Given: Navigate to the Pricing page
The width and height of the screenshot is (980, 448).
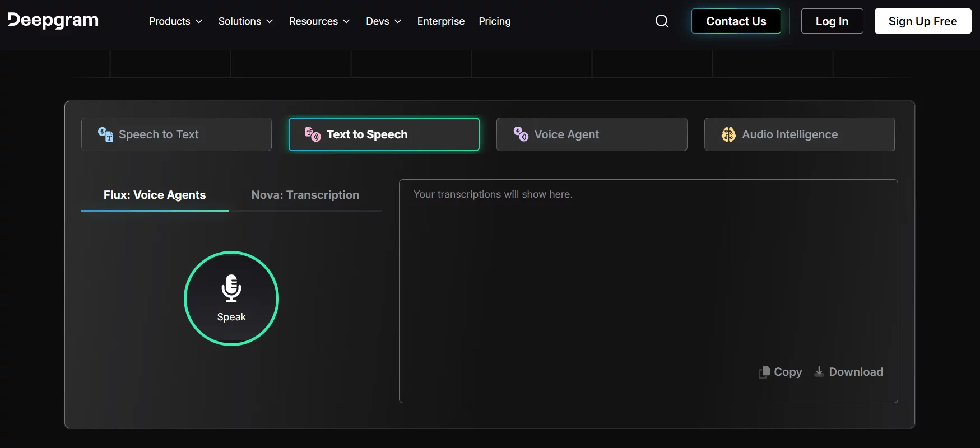Looking at the screenshot, I should [x=494, y=21].
